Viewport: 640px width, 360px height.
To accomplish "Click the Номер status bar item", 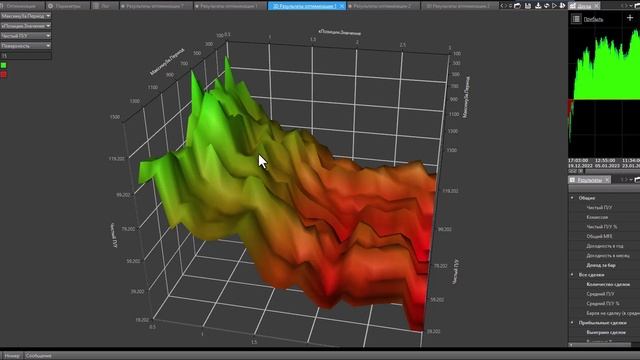I will (x=12, y=356).
